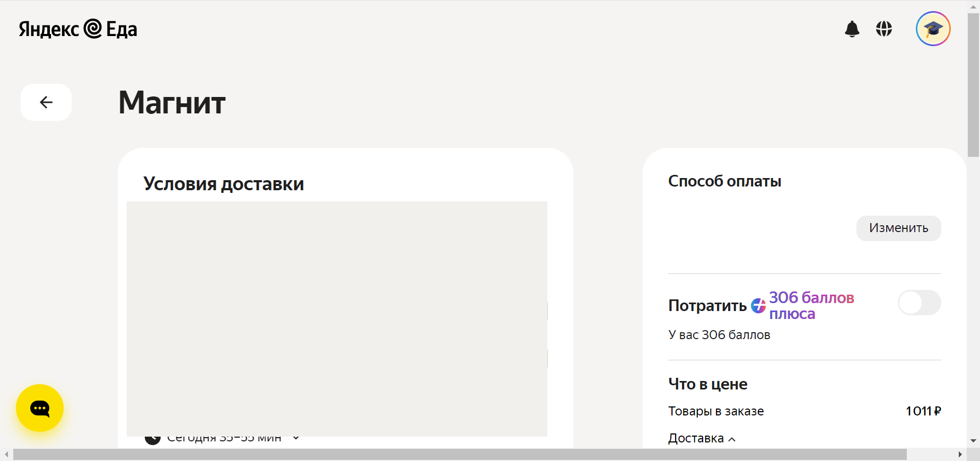980x461 pixels.
Task: Open notifications bell
Action: click(852, 29)
